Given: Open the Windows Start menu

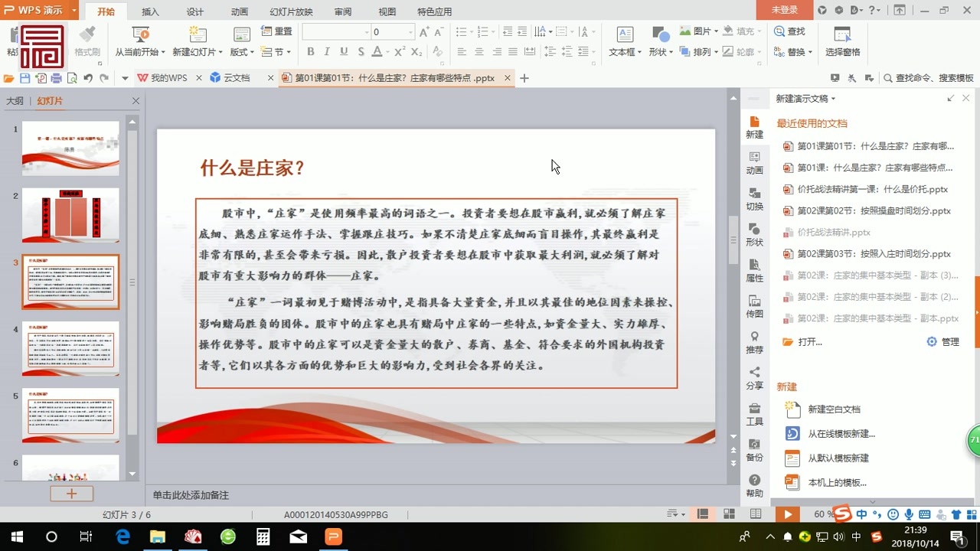Looking at the screenshot, I should (15, 536).
